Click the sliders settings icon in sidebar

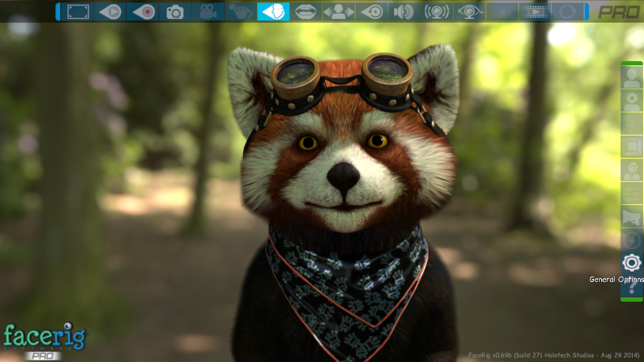point(631,194)
